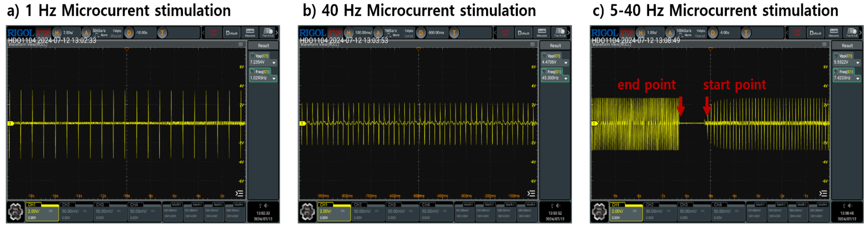
Task: Click the collapse list icon at the 1 Hz waveform's bottom right
Action: [239, 193]
